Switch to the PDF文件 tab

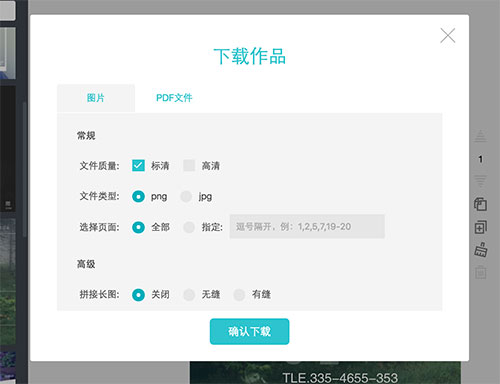[x=174, y=98]
